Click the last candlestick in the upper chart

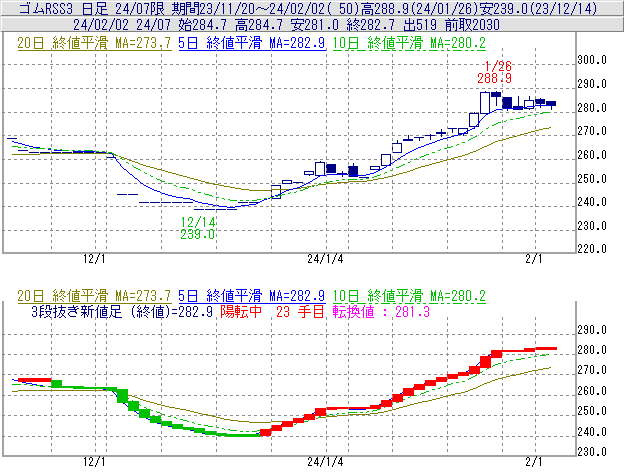click(x=551, y=104)
